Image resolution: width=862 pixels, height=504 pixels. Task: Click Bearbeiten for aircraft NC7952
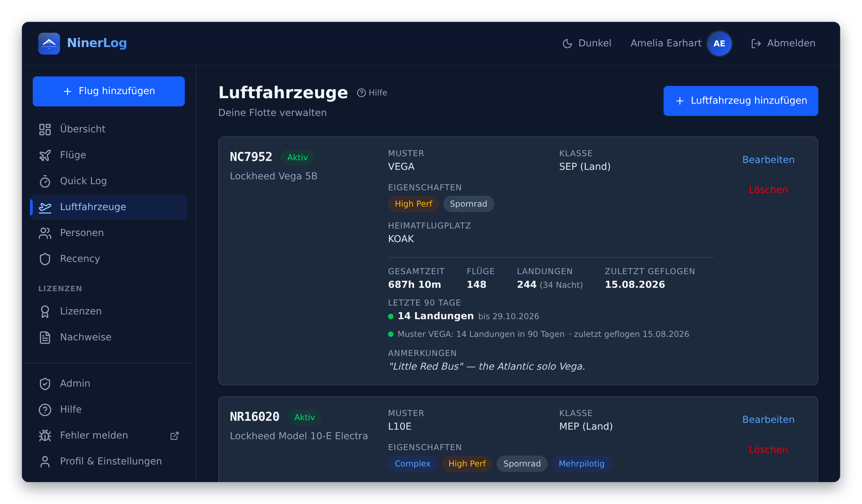[x=768, y=160]
